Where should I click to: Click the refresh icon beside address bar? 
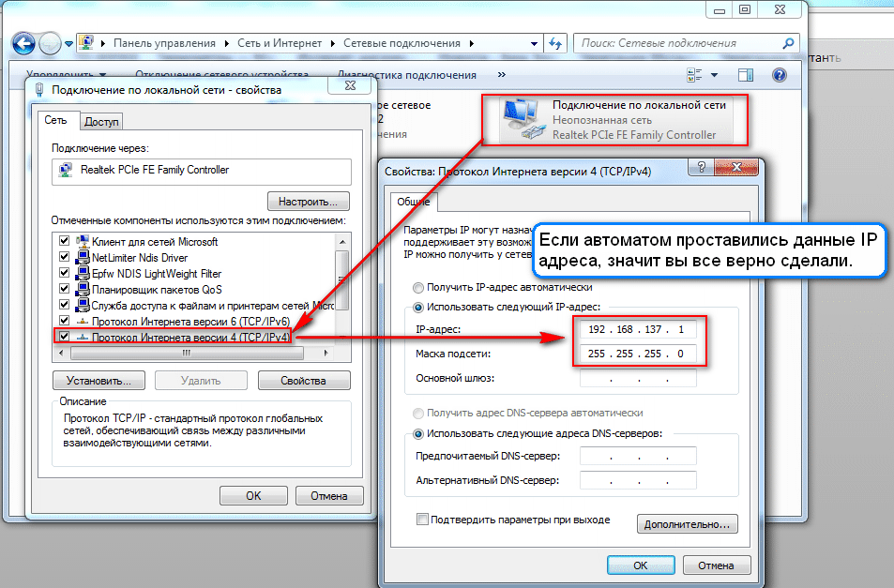[x=554, y=43]
